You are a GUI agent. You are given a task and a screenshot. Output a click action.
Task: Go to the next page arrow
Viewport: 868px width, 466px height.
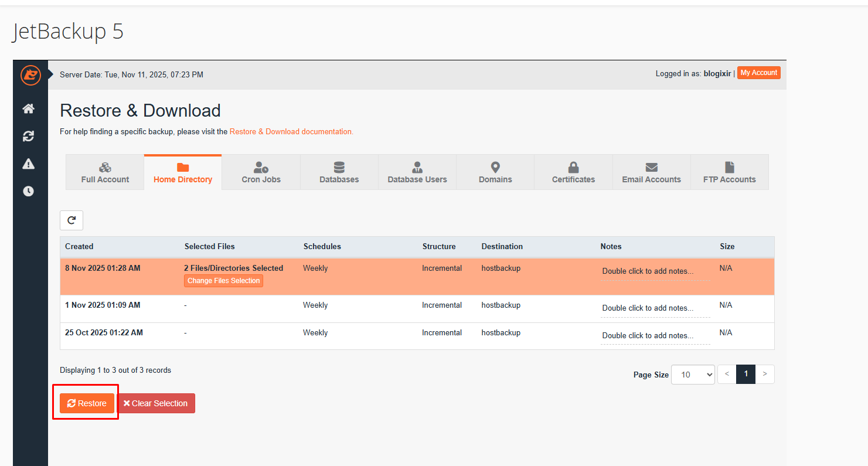point(765,374)
